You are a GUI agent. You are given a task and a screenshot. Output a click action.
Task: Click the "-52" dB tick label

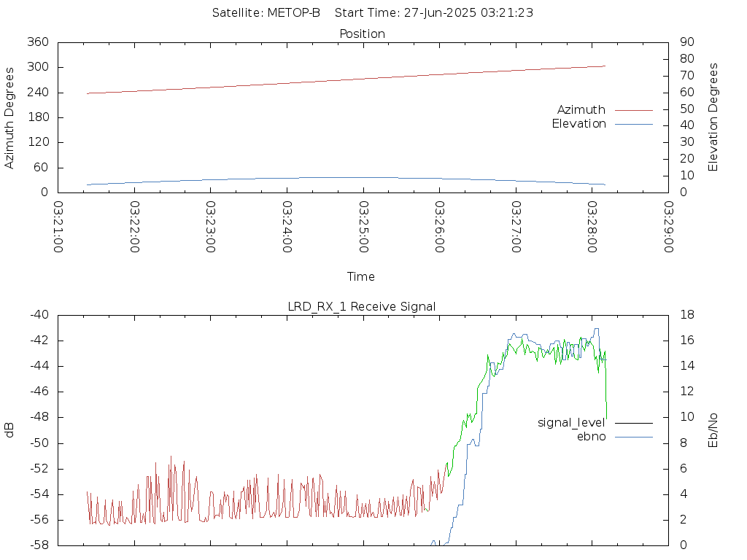pyautogui.click(x=39, y=469)
